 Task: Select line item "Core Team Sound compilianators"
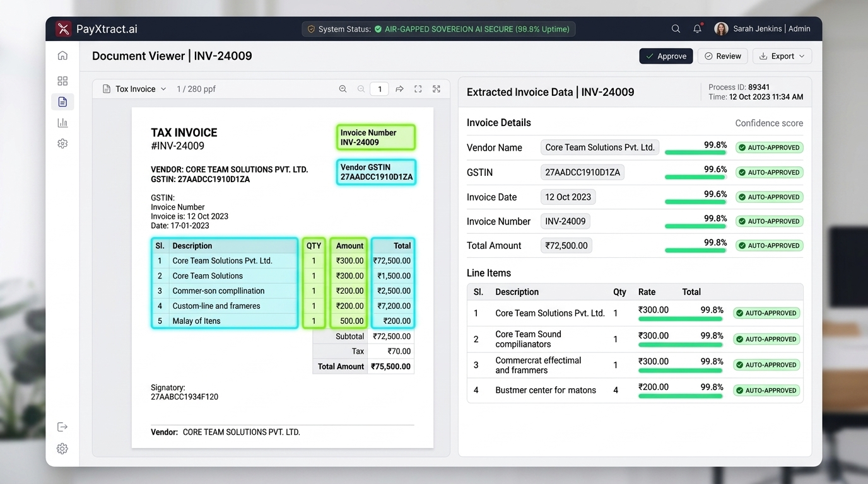click(x=635, y=339)
